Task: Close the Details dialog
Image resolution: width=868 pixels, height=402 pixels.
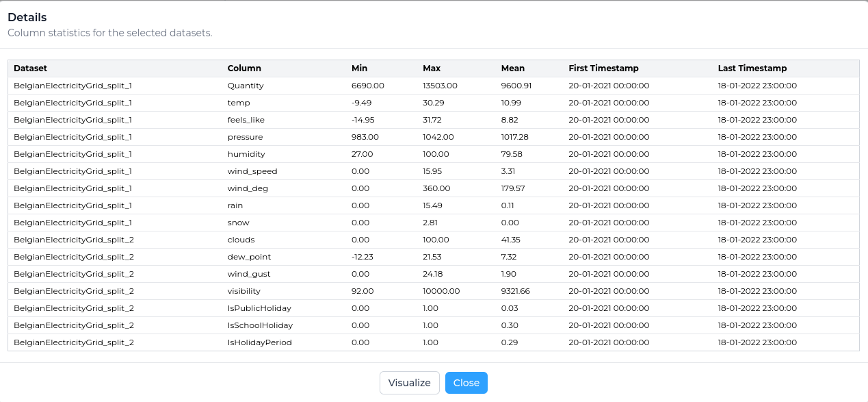Action: coord(466,383)
